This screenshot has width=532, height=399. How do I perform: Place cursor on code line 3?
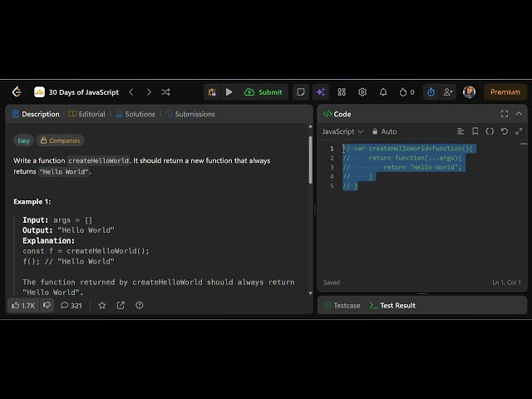(x=402, y=167)
